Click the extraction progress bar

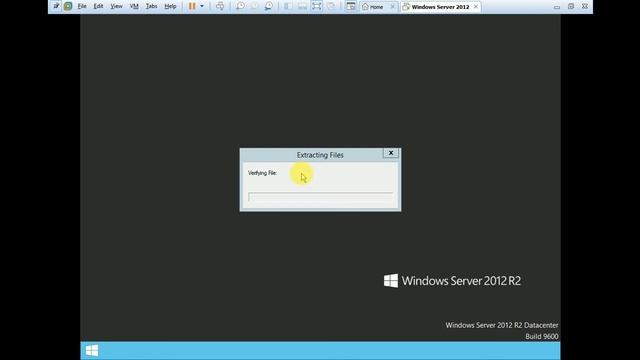click(x=320, y=197)
